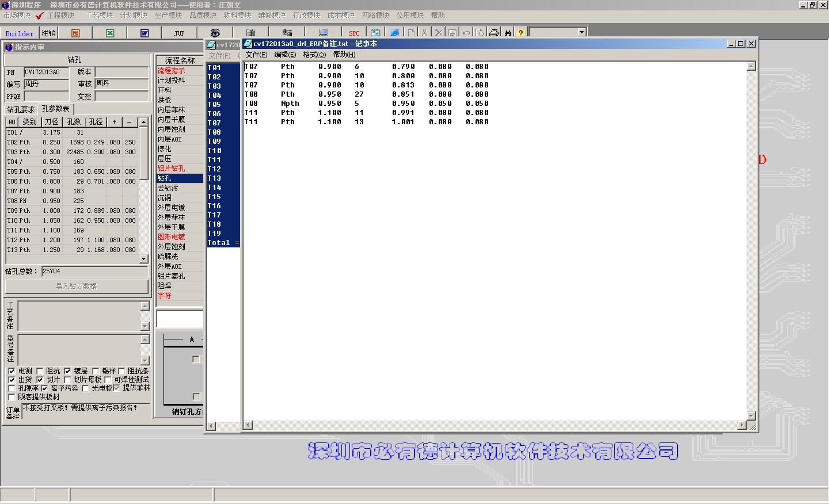Click the eye view toolbar icon

click(215, 33)
